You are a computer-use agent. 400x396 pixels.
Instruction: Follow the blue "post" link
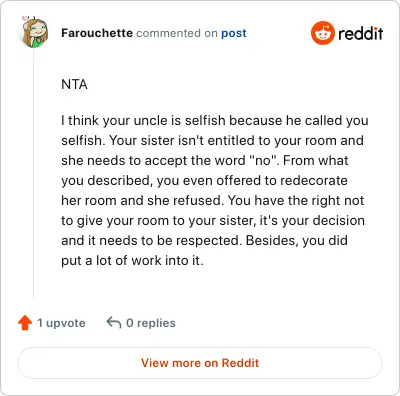[x=234, y=33]
